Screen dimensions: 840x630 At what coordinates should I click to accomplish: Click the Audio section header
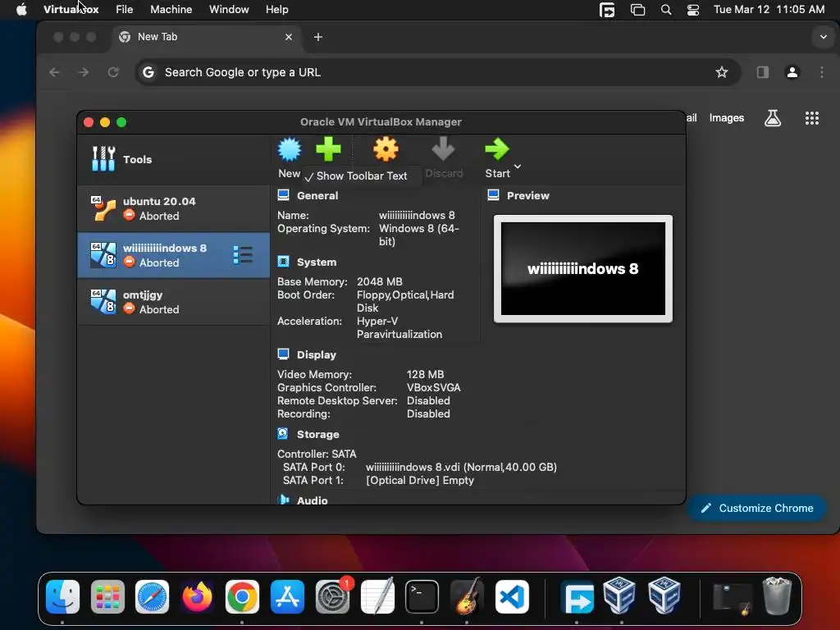[313, 500]
